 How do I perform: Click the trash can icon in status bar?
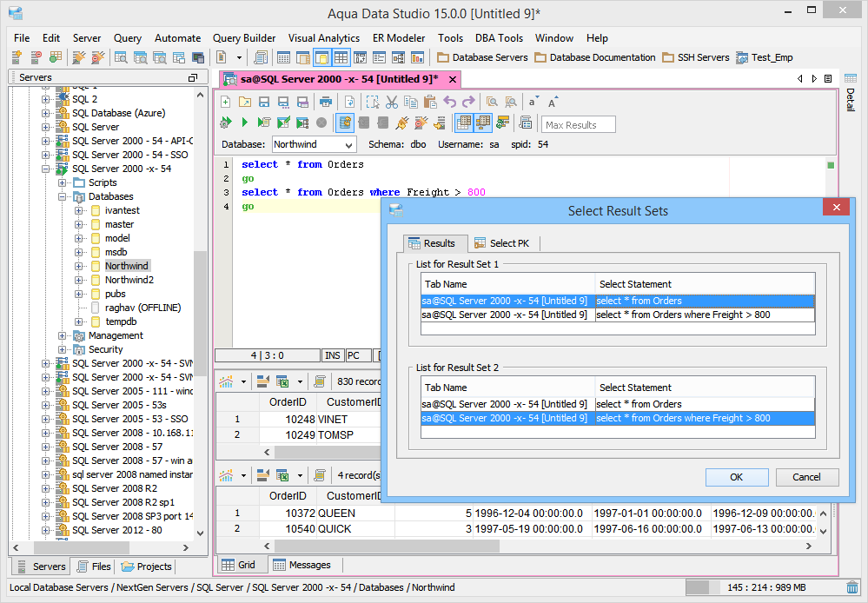(852, 587)
